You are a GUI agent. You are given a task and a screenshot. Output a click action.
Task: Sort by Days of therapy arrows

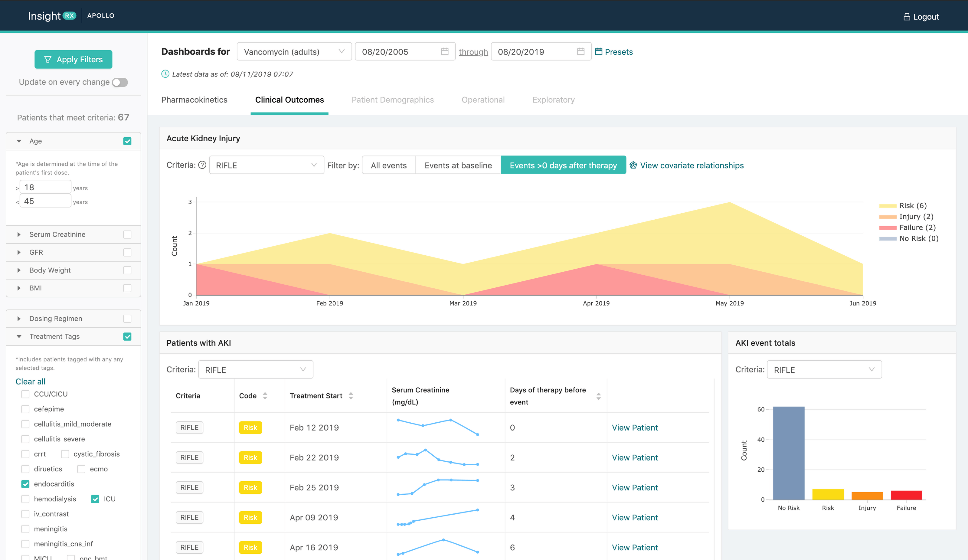(598, 396)
